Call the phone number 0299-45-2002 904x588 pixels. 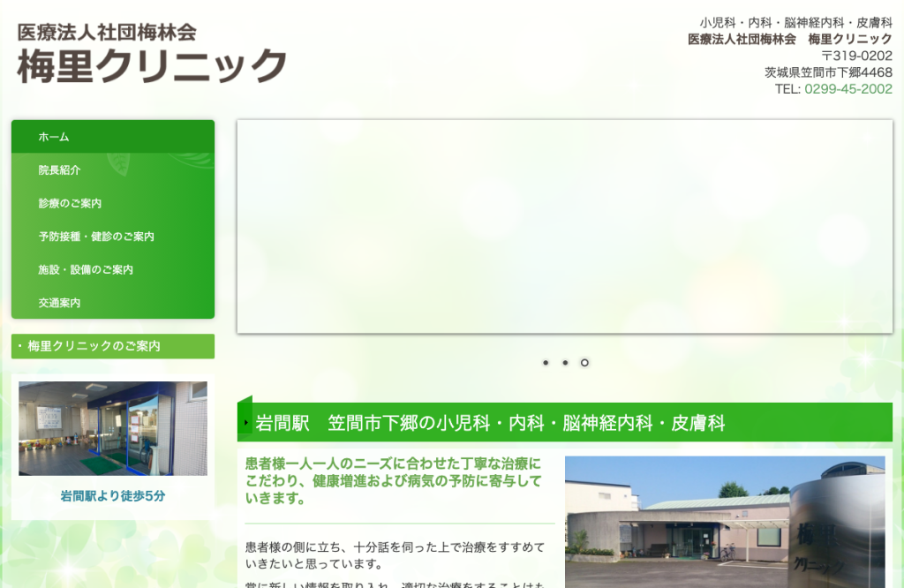tap(848, 89)
